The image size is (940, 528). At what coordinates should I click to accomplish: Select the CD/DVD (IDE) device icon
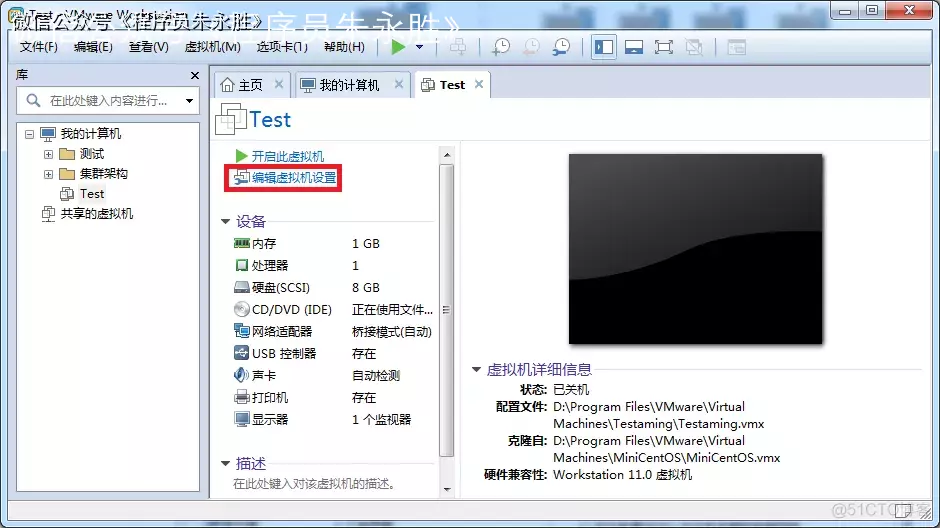(241, 309)
